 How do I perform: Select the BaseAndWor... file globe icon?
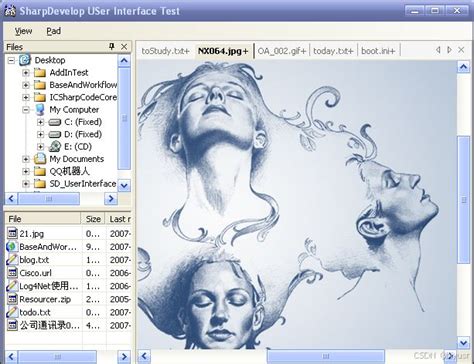(x=12, y=246)
